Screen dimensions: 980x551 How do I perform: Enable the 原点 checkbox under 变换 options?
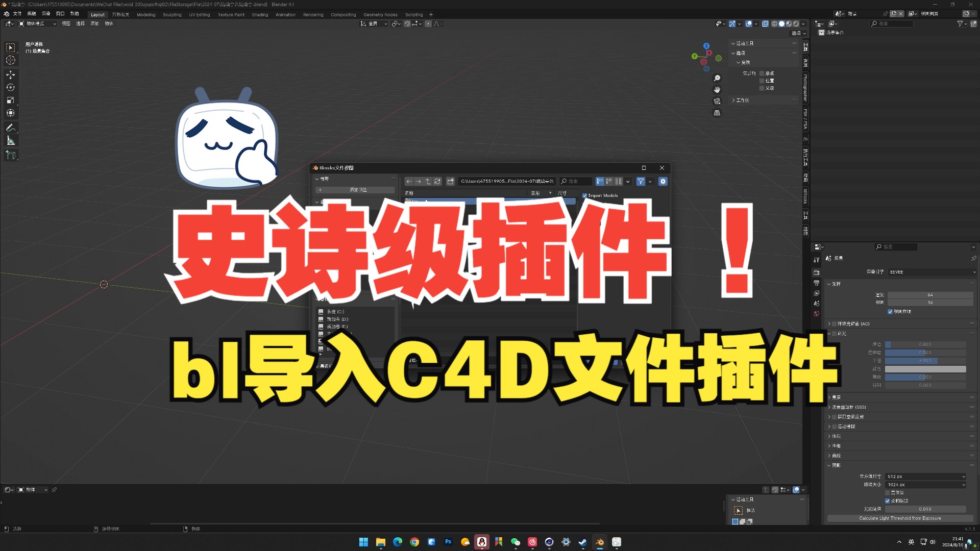pos(762,73)
